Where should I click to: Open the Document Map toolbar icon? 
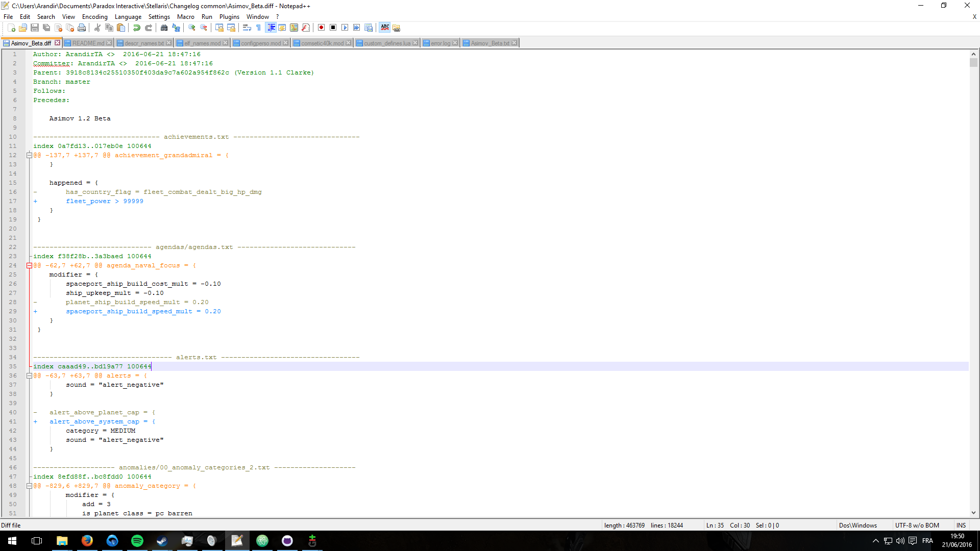tap(293, 28)
